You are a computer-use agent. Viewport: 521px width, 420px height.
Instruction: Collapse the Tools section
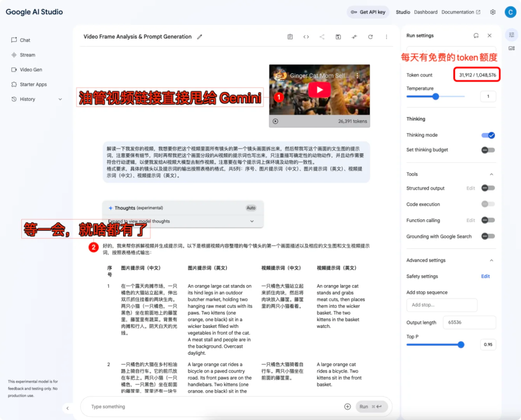[x=491, y=174]
